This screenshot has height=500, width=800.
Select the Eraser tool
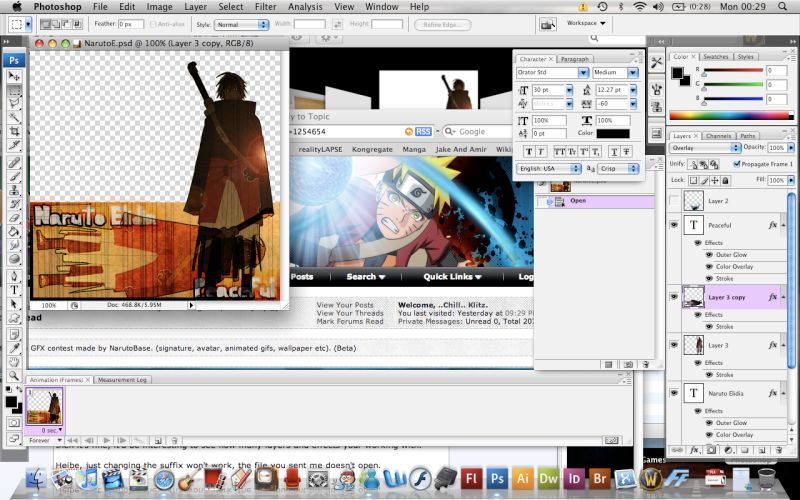pos(14,218)
